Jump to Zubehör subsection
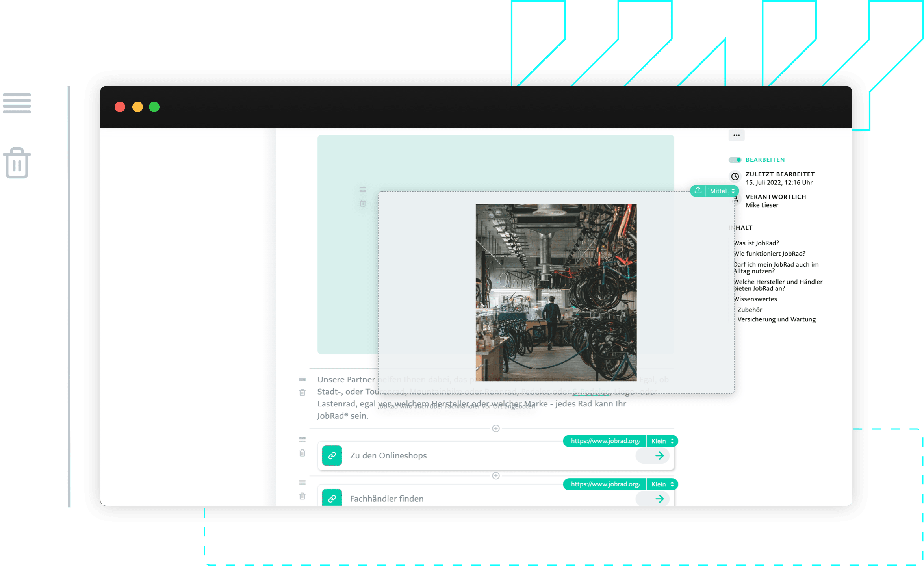924x566 pixels. (750, 310)
